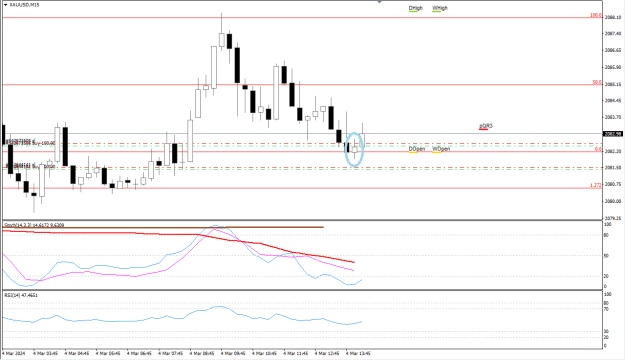The height and width of the screenshot is (360, 625).
Task: Click the 4 Mar 08:45 time axis label
Action: [202, 353]
